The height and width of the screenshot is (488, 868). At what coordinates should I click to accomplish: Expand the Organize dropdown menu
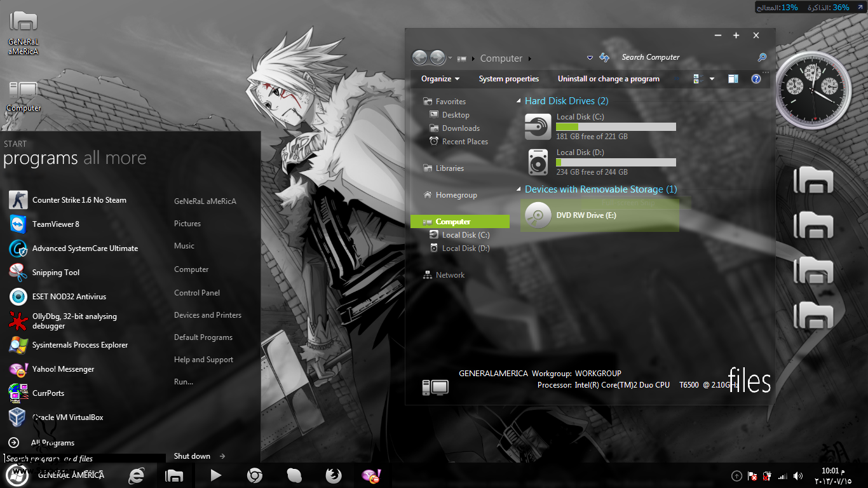(440, 79)
